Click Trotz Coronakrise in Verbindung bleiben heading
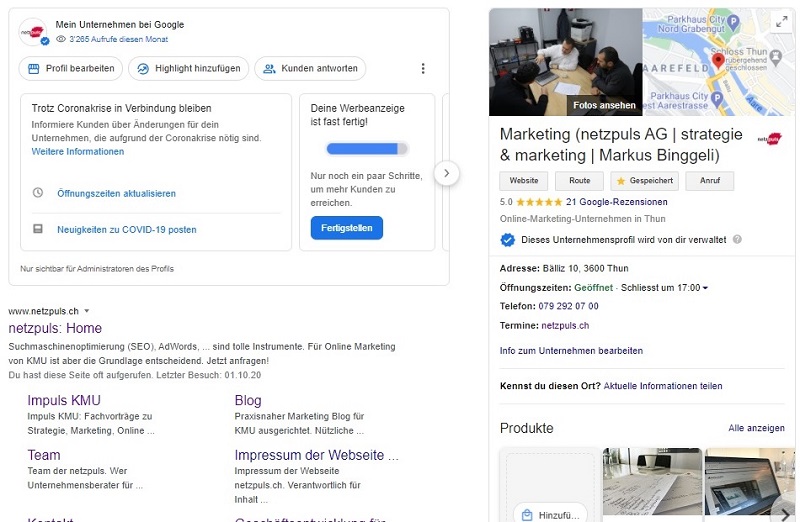800x522 pixels. [x=121, y=108]
